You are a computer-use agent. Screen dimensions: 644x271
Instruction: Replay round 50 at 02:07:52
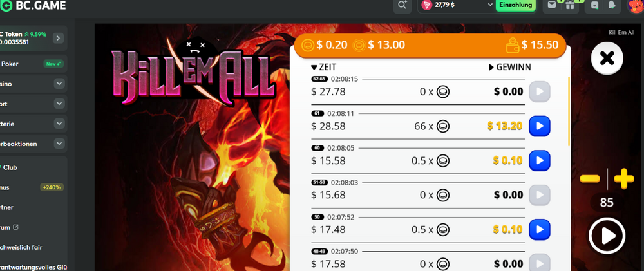(x=539, y=229)
